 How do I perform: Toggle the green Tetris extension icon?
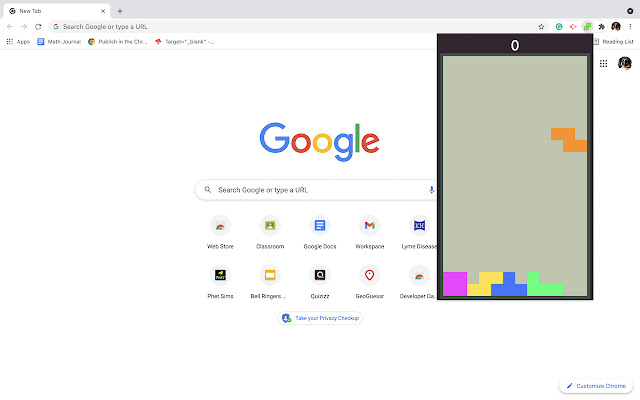[587, 27]
